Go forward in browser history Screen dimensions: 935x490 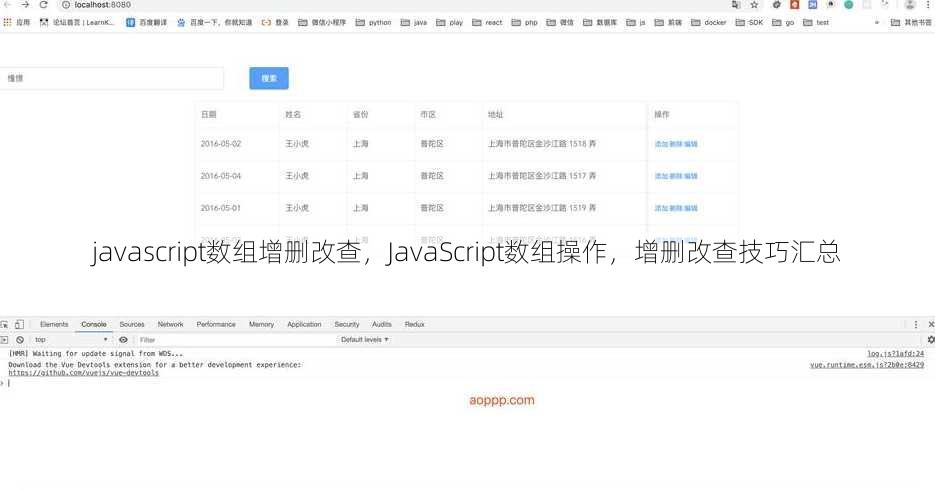point(25,4)
